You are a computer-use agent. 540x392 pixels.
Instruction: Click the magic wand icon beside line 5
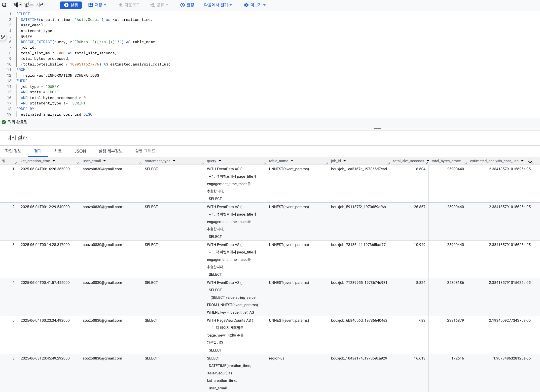pyautogui.click(x=3, y=37)
